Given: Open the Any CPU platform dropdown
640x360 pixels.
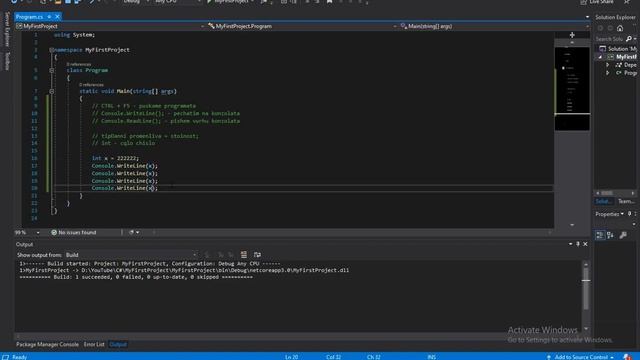Looking at the screenshot, I should coord(177,2).
